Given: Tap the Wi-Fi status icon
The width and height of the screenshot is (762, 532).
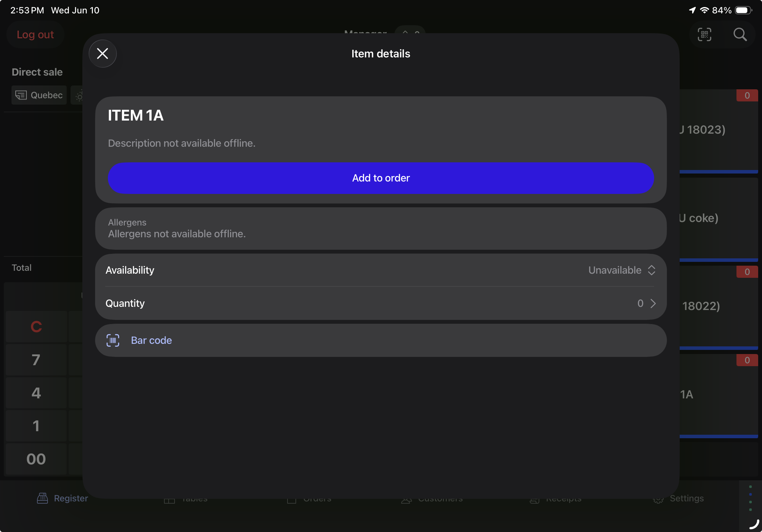Looking at the screenshot, I should tap(705, 10).
